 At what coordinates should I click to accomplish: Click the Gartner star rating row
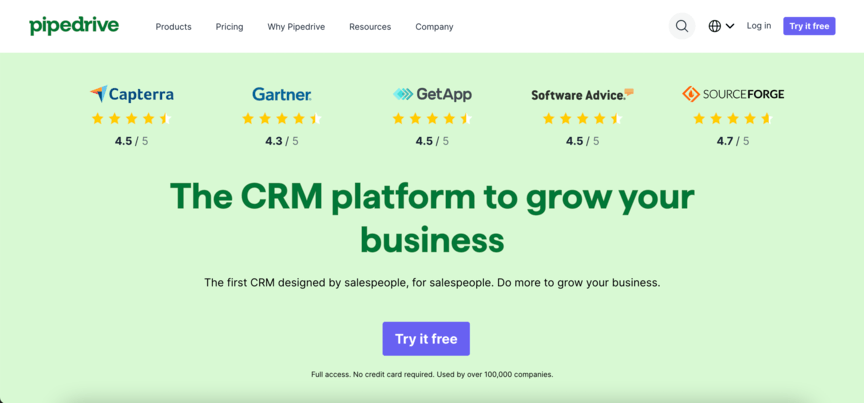click(x=282, y=119)
